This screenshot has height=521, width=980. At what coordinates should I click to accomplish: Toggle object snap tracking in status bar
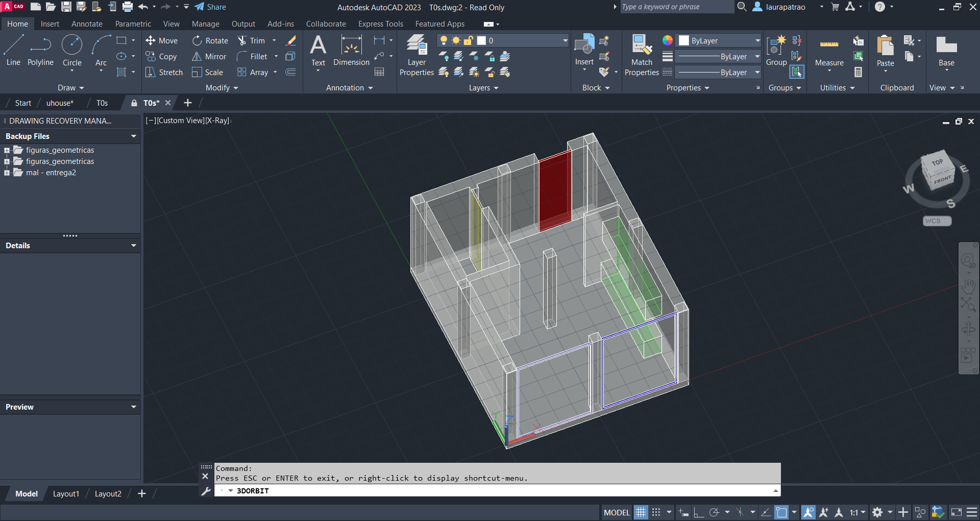(766, 512)
